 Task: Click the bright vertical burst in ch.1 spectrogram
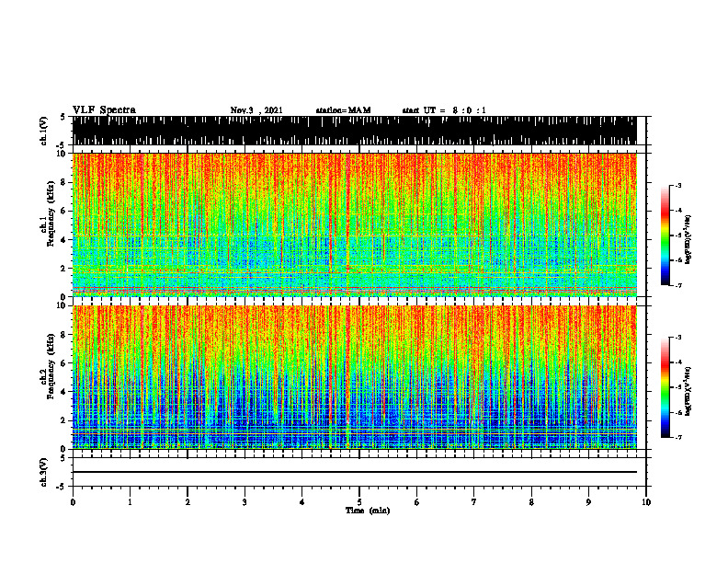coord(347,224)
